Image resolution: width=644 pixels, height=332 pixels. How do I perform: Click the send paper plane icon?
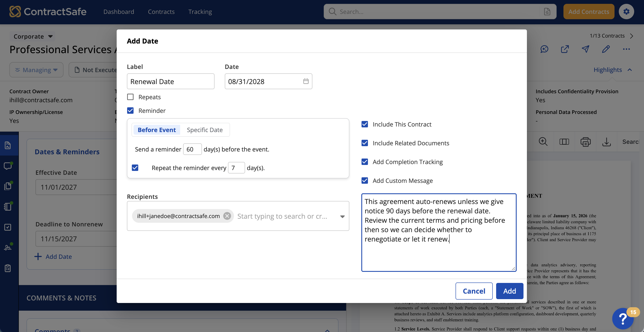click(585, 49)
